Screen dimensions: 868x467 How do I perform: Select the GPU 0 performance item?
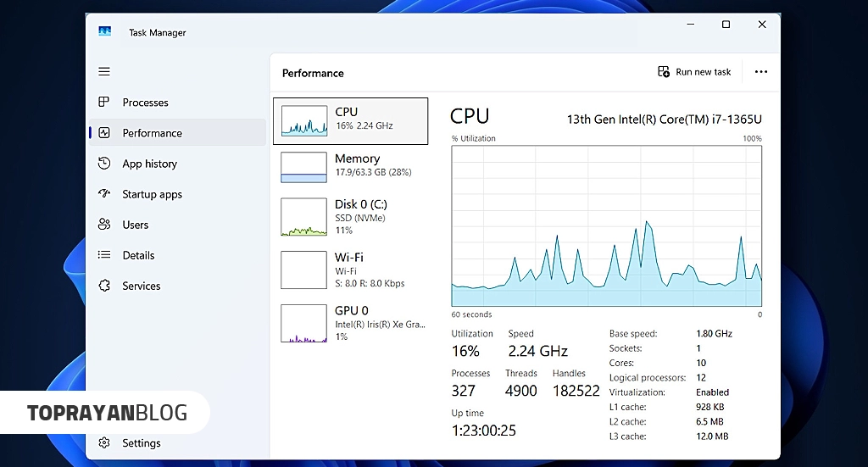(x=350, y=323)
